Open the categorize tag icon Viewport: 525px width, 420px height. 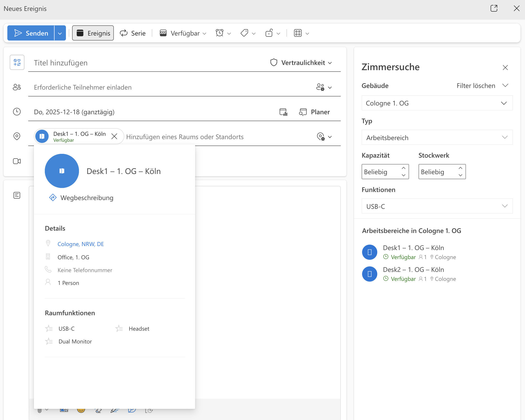(244, 33)
